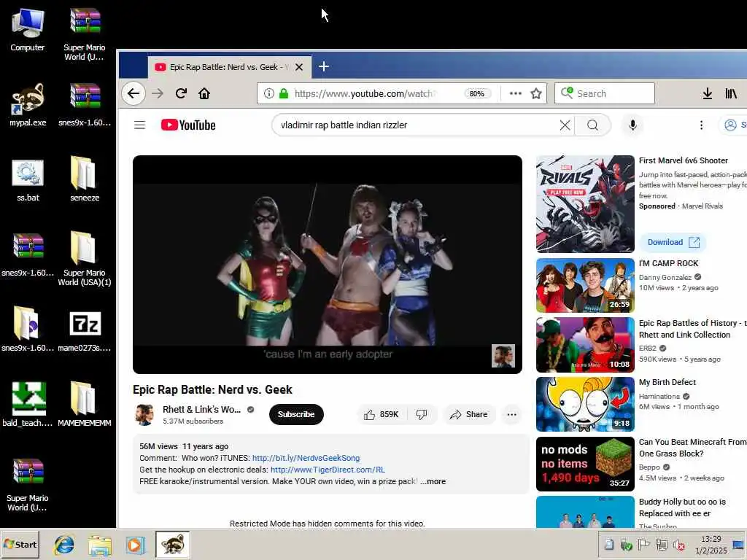Open the Danny Gonzalez channel name
The width and height of the screenshot is (747, 560).
[665, 277]
